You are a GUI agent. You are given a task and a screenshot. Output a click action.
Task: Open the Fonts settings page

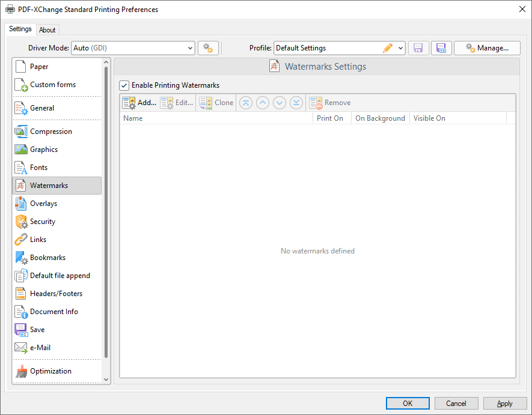point(57,167)
